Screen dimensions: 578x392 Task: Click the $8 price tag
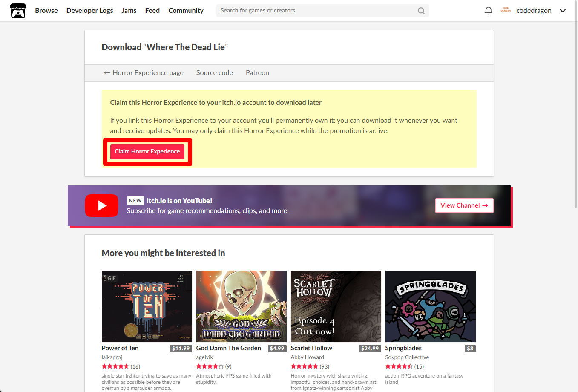(x=470, y=349)
